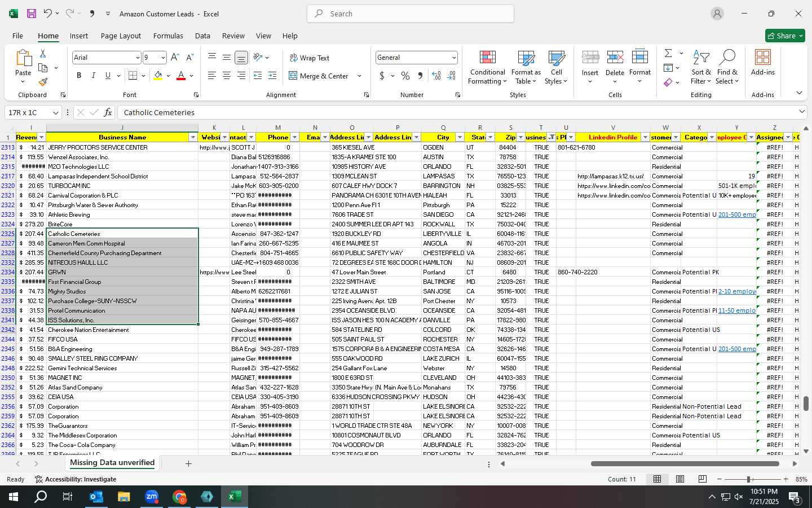Open Sort & Filter menu
812x508 pixels.
(x=701, y=67)
